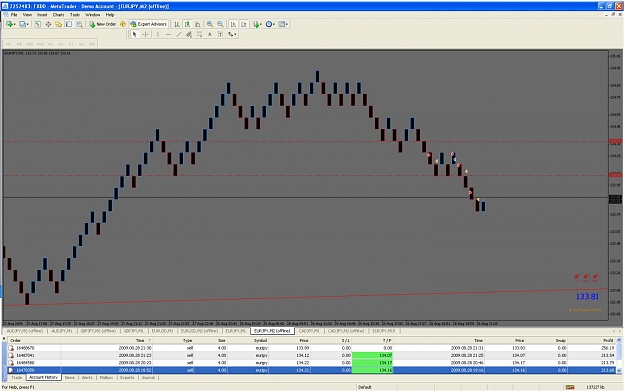Select the Vertical Line drawing tool
Screen dimensions: 625x392
point(158,34)
